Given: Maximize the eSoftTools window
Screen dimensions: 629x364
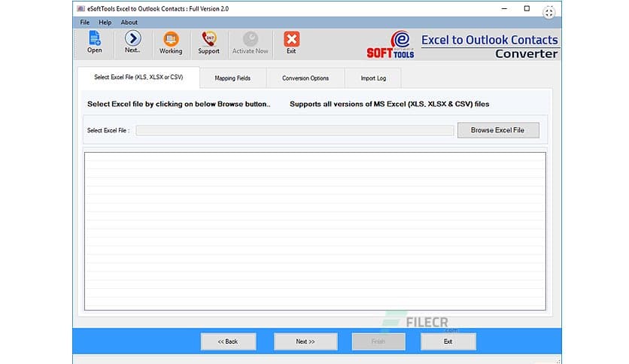Looking at the screenshot, I should pos(527,8).
